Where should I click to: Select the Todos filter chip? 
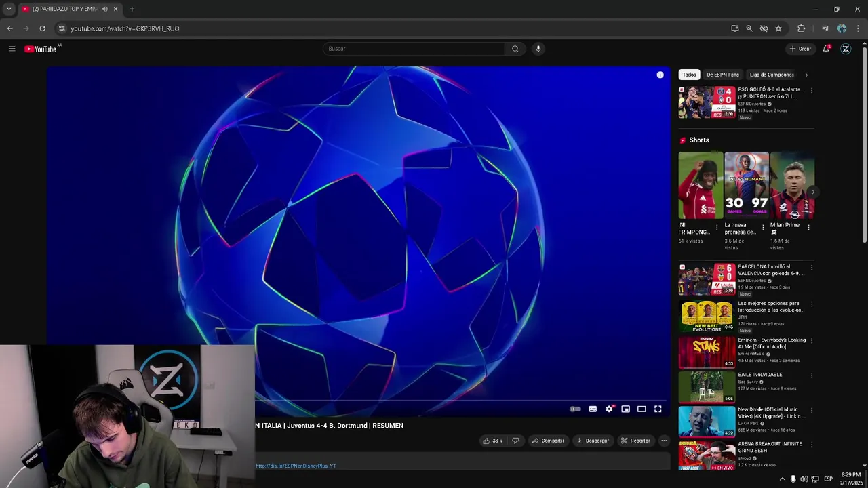click(689, 75)
